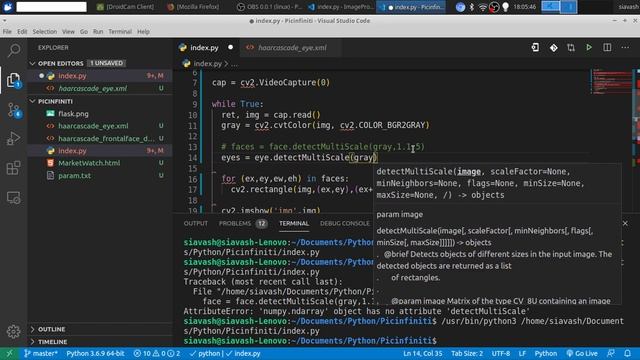
Task: Switch to the Output panel tab
Action: 196,223
